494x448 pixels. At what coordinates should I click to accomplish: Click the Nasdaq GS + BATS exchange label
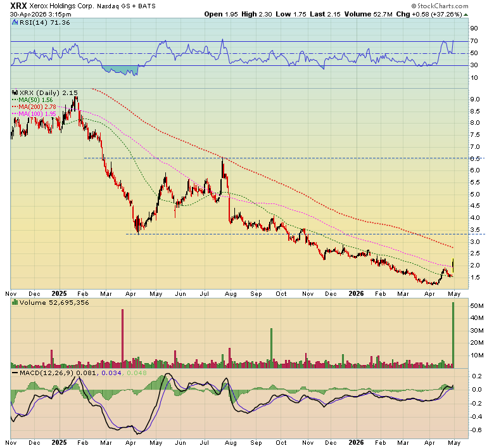click(126, 6)
